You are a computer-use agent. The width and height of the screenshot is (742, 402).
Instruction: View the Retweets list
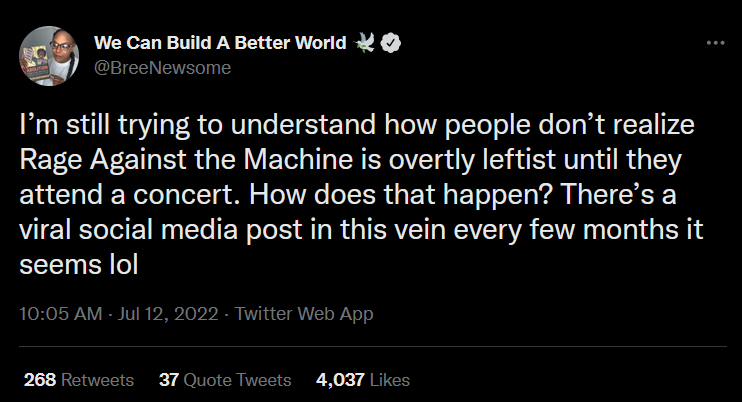(x=97, y=380)
